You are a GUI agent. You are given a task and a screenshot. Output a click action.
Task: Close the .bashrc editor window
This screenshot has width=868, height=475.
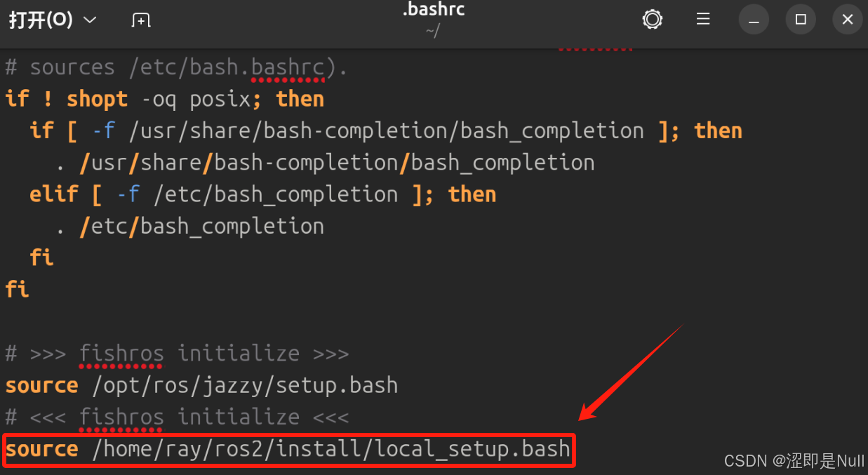848,20
